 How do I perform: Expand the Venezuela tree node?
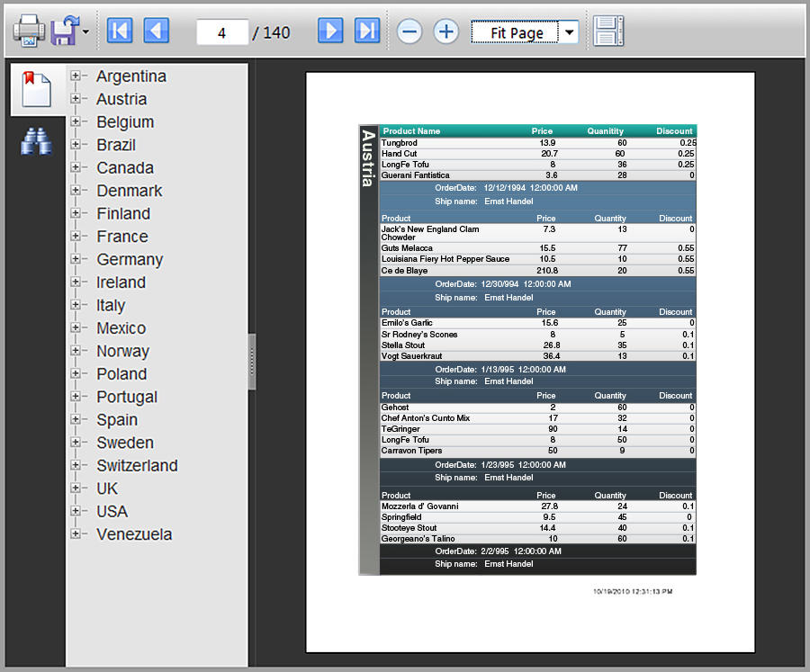(76, 534)
